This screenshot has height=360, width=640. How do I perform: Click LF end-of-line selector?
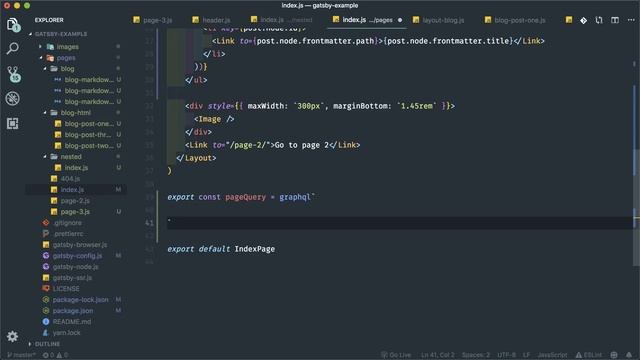point(527,355)
